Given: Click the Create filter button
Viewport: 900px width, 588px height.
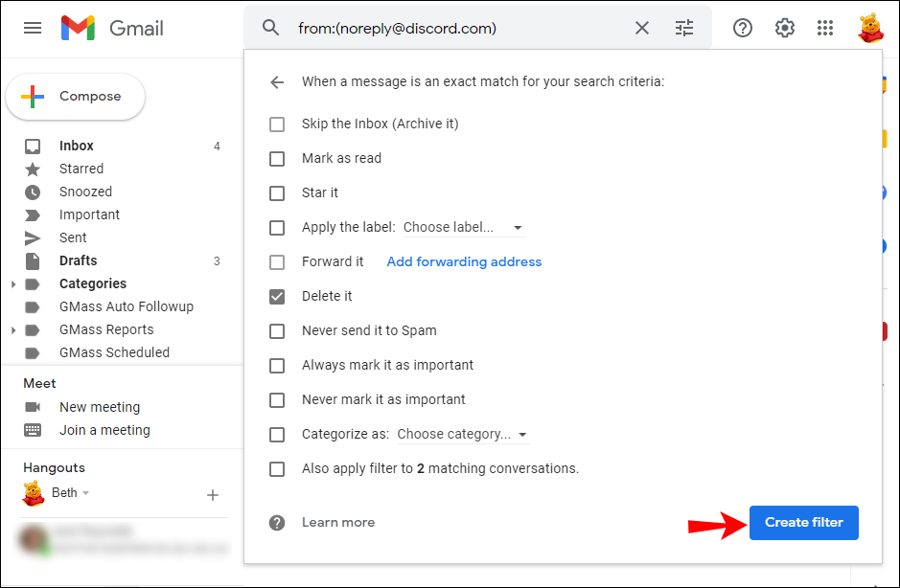Looking at the screenshot, I should [803, 523].
